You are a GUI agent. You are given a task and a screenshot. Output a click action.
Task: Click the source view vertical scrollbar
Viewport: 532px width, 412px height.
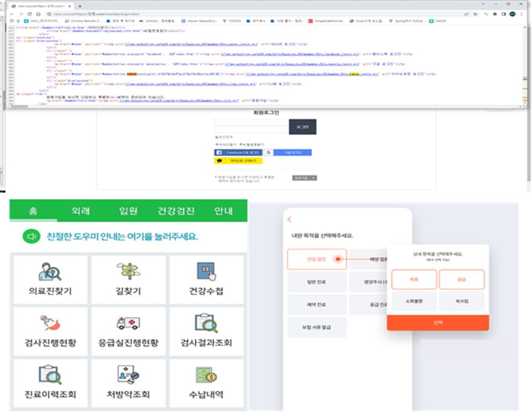click(525, 64)
